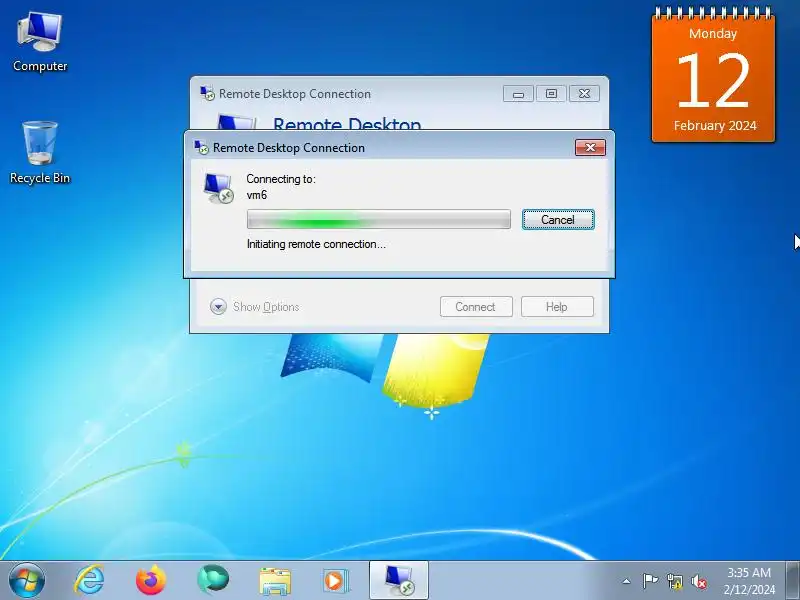Click the calendar gadget showing Monday 12

713,75
